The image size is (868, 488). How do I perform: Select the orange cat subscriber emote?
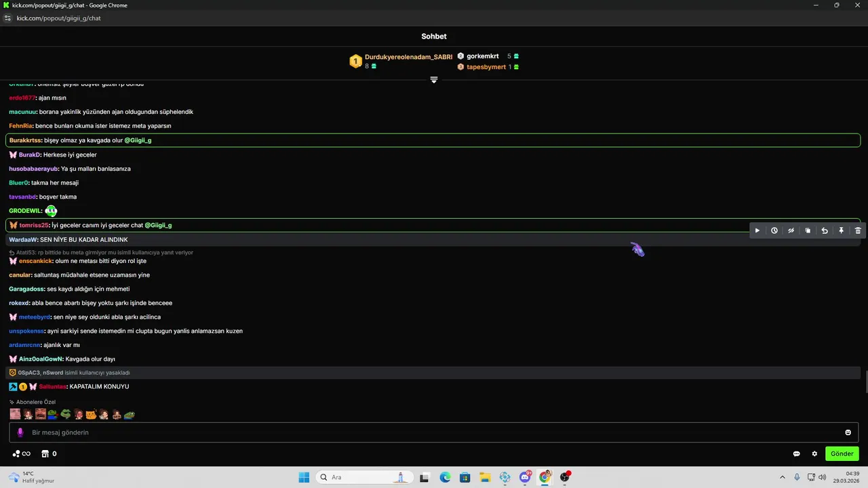pyautogui.click(x=91, y=414)
